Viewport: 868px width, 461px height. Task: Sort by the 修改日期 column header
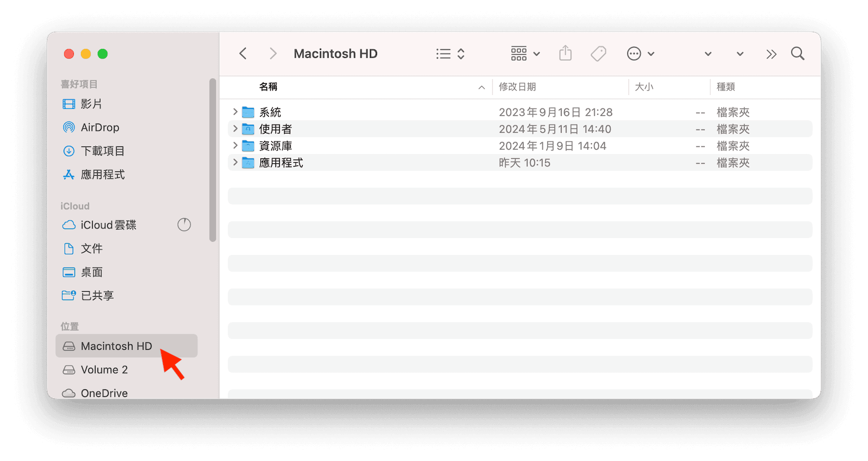click(x=518, y=87)
